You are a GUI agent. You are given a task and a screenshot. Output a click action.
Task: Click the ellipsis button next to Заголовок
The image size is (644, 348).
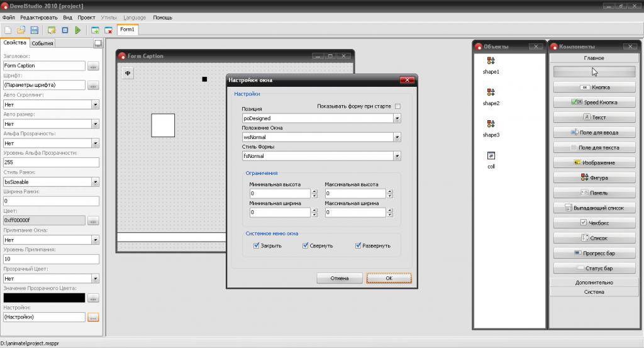(93, 65)
